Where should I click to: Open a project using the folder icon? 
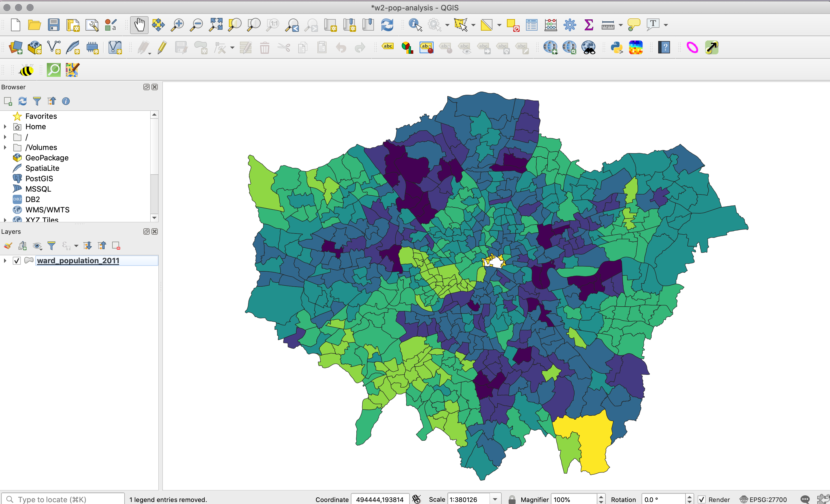pos(34,25)
